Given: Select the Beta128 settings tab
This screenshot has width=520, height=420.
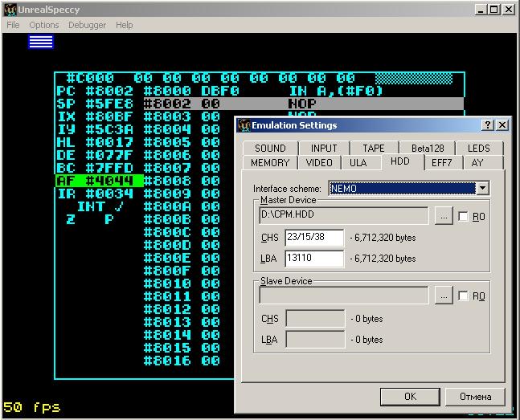Looking at the screenshot, I should 428,148.
